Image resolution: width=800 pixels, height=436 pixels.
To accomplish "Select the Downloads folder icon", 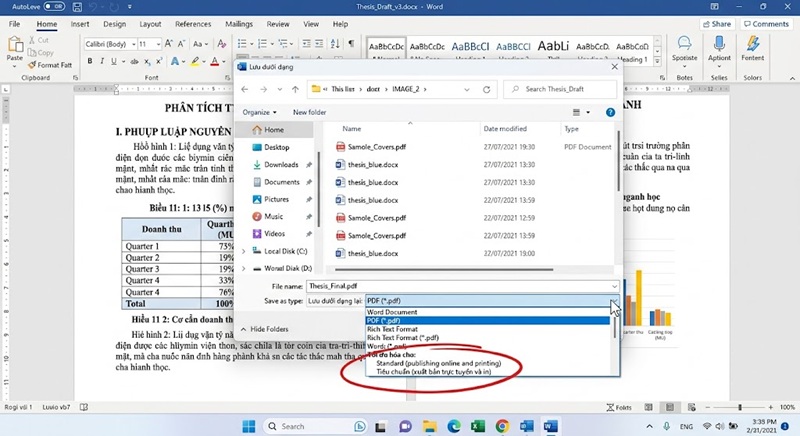I will (x=257, y=165).
